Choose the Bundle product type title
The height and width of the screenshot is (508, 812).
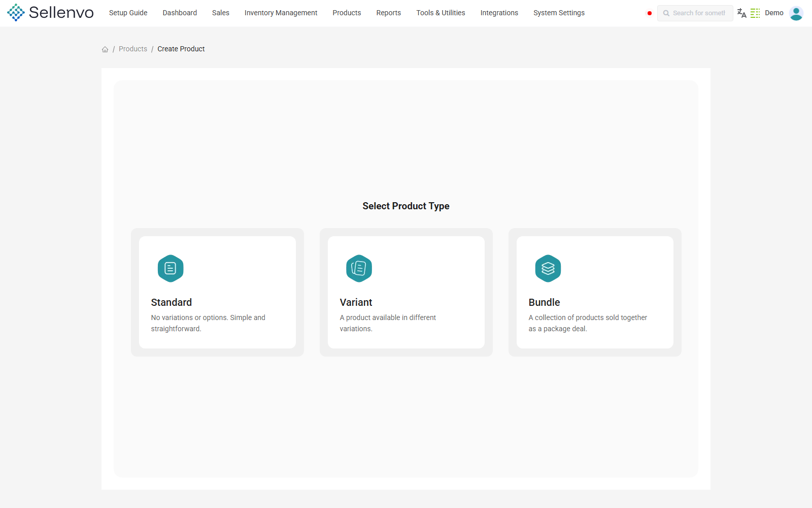(544, 302)
